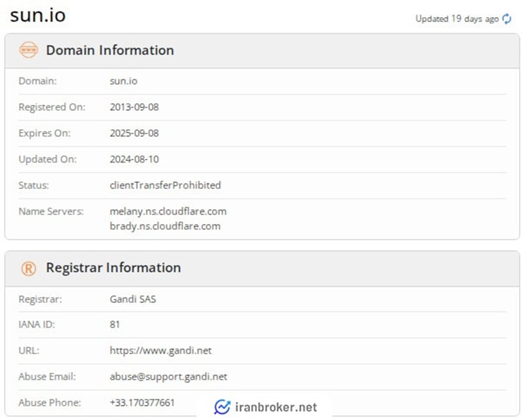Click the www globe icon in Domain Information
Screen dimensions: 528x420
pyautogui.click(x=29, y=50)
